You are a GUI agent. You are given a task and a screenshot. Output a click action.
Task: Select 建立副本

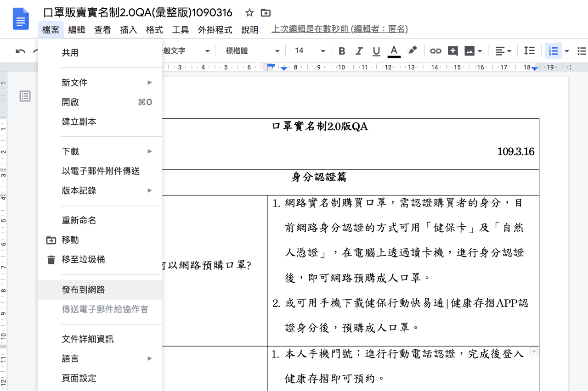click(100, 122)
